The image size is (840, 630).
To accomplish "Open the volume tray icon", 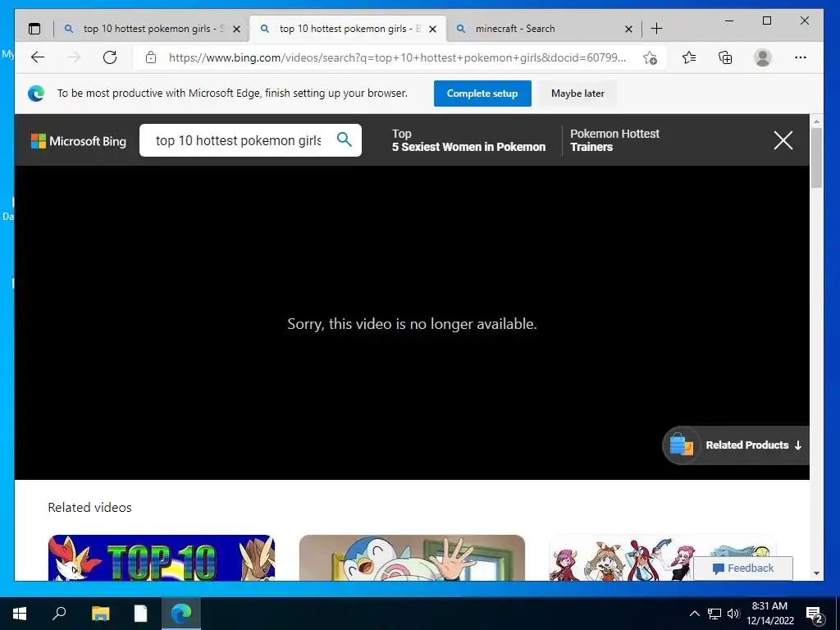I will (733, 614).
